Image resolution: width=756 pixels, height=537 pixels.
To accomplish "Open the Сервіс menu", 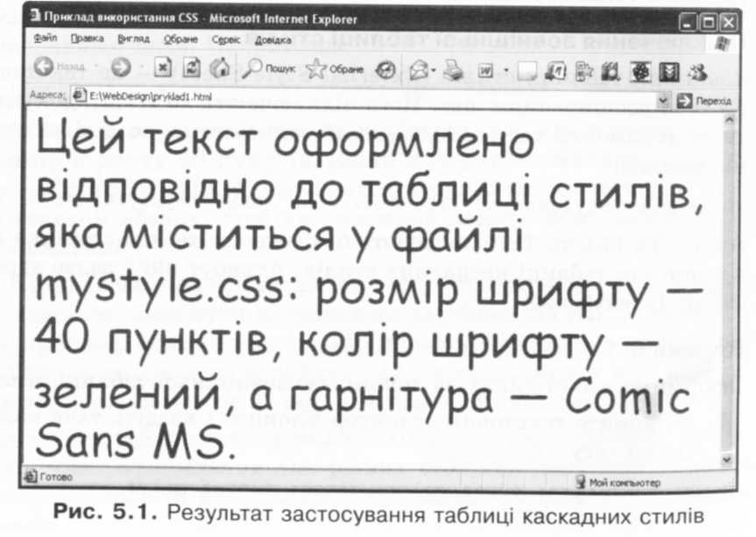I will tap(226, 40).
